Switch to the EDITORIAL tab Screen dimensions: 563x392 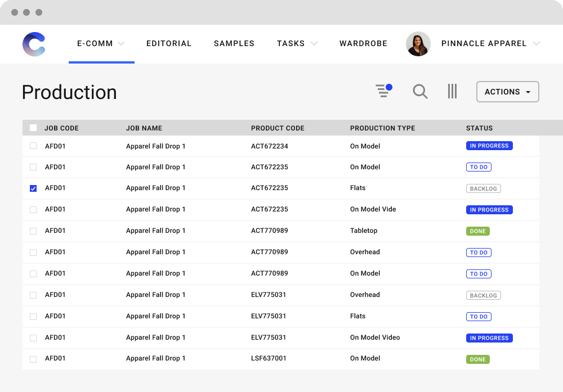tap(169, 43)
